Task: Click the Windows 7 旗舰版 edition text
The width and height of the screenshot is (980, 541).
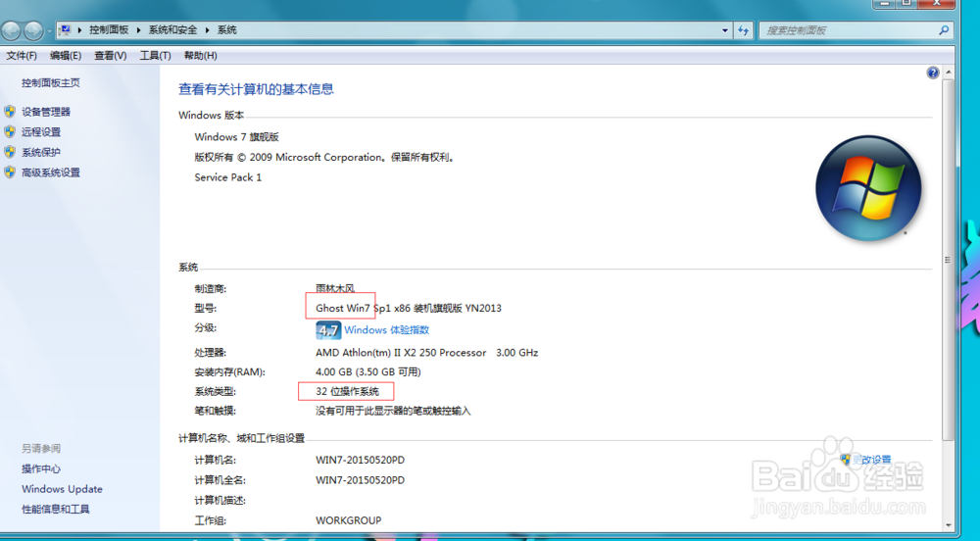Action: coord(236,137)
